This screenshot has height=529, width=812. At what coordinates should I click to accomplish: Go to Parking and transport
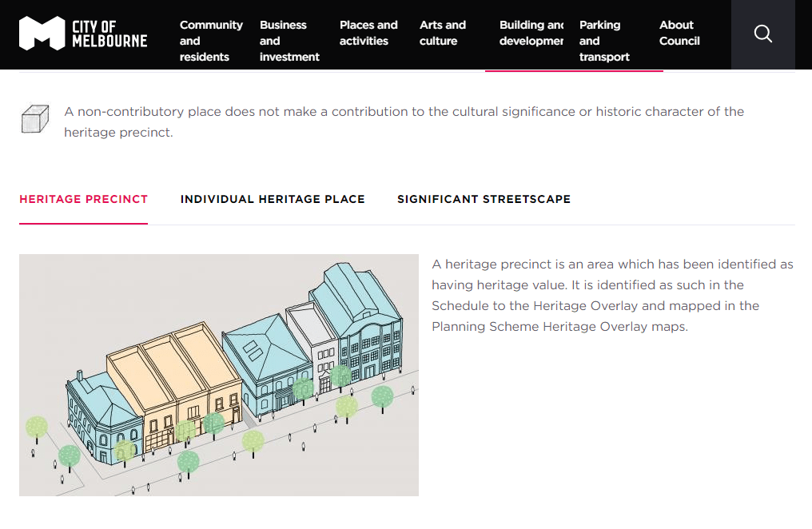point(604,41)
